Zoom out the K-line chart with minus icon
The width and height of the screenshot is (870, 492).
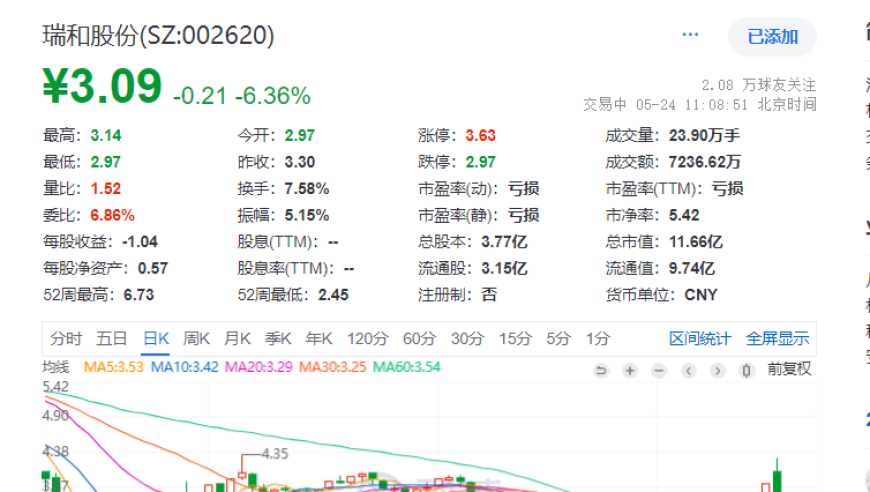pos(659,370)
